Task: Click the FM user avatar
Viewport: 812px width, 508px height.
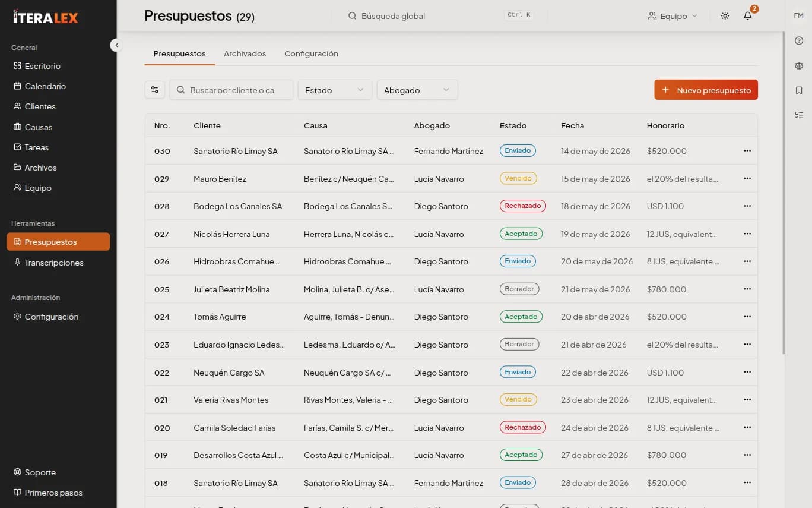Action: [798, 15]
